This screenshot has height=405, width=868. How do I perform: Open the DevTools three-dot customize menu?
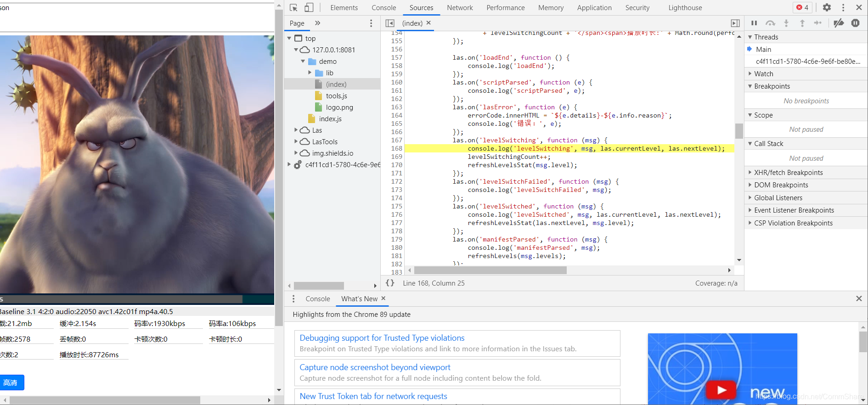tap(843, 7)
